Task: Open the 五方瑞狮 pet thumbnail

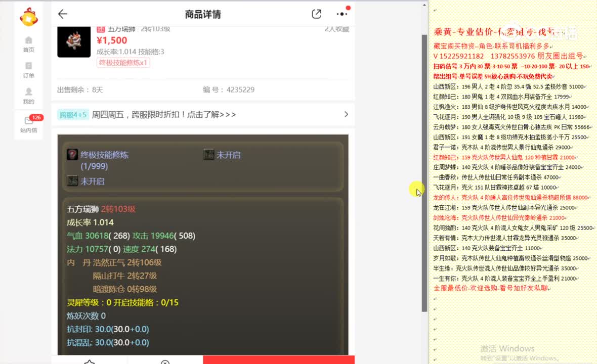Action: point(74,41)
